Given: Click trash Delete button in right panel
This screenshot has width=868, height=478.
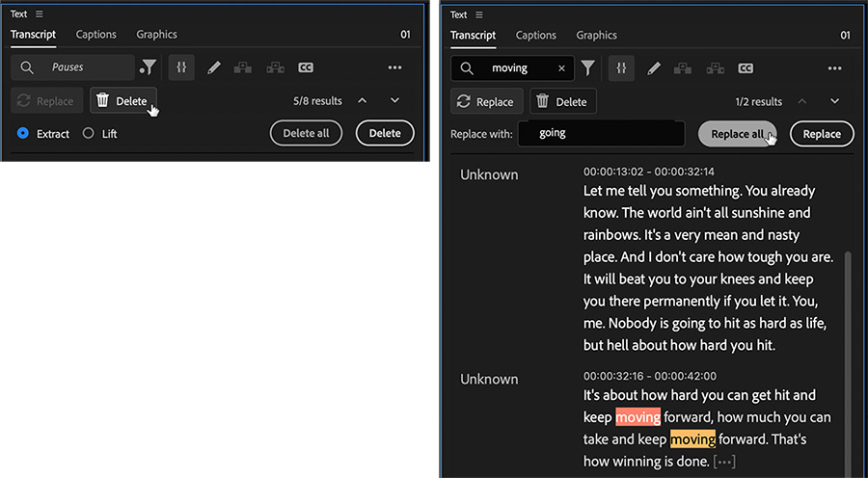Looking at the screenshot, I should pyautogui.click(x=563, y=102).
